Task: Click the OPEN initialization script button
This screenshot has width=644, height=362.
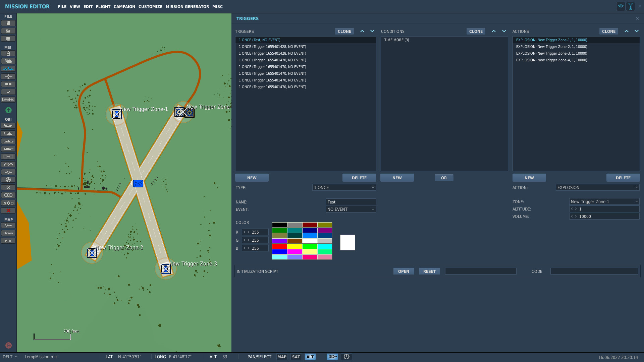Action: (404, 271)
